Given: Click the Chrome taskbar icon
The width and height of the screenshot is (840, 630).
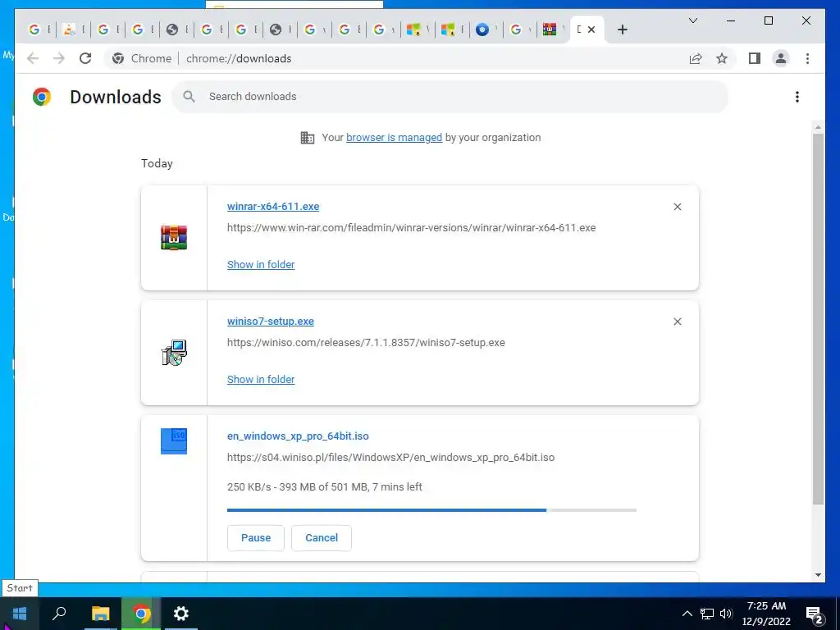Looking at the screenshot, I should (141, 614).
